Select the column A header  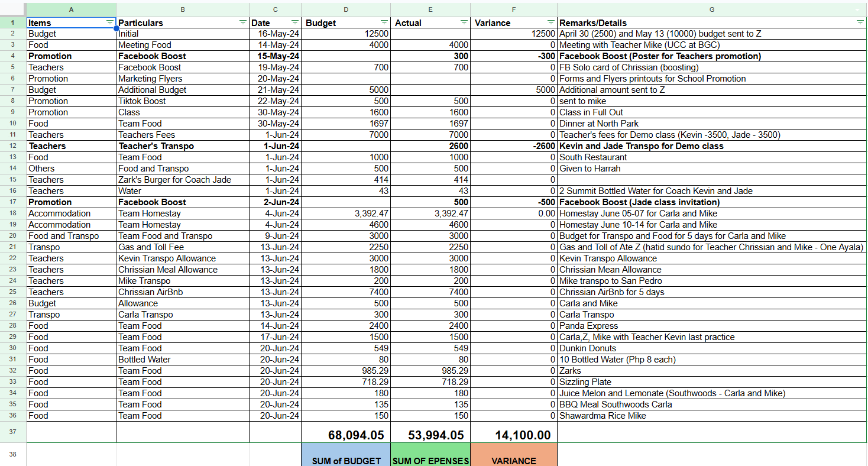click(x=71, y=9)
